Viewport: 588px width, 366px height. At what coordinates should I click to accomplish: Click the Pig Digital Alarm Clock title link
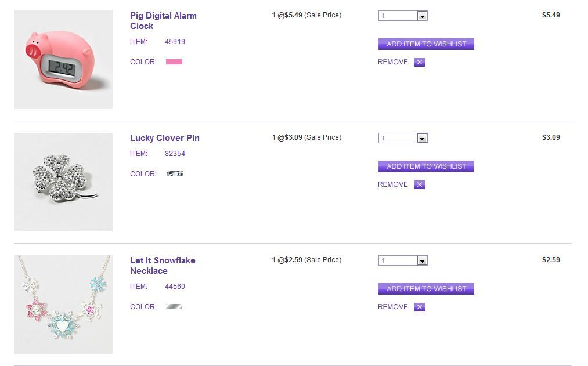click(163, 21)
